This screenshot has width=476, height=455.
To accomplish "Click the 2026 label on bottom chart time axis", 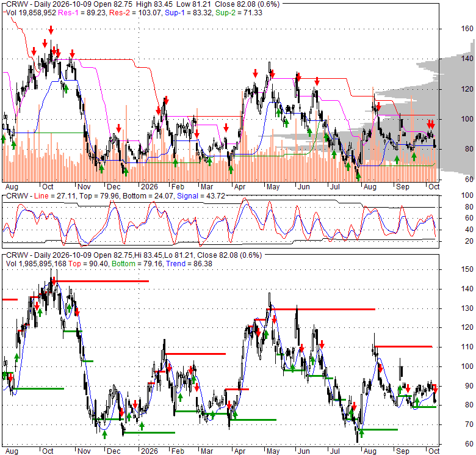I will point(150,451).
